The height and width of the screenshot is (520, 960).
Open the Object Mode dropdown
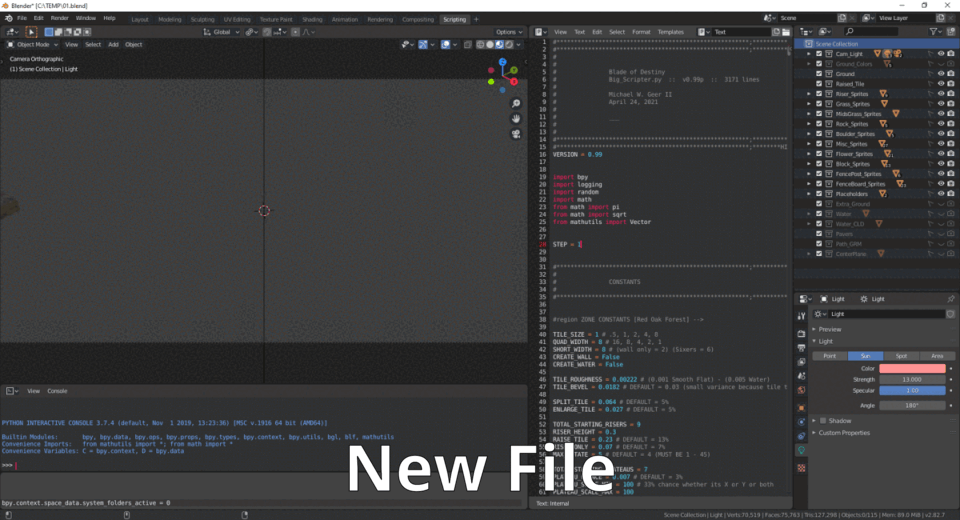[39, 44]
